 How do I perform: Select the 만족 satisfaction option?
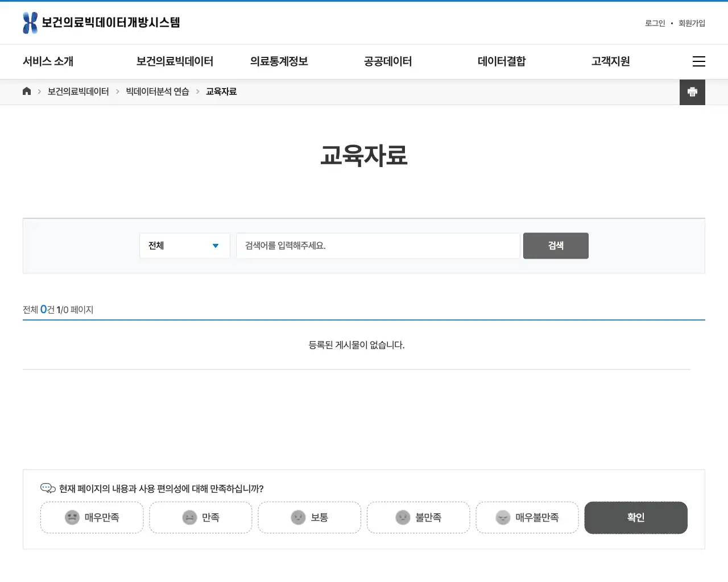(x=201, y=518)
